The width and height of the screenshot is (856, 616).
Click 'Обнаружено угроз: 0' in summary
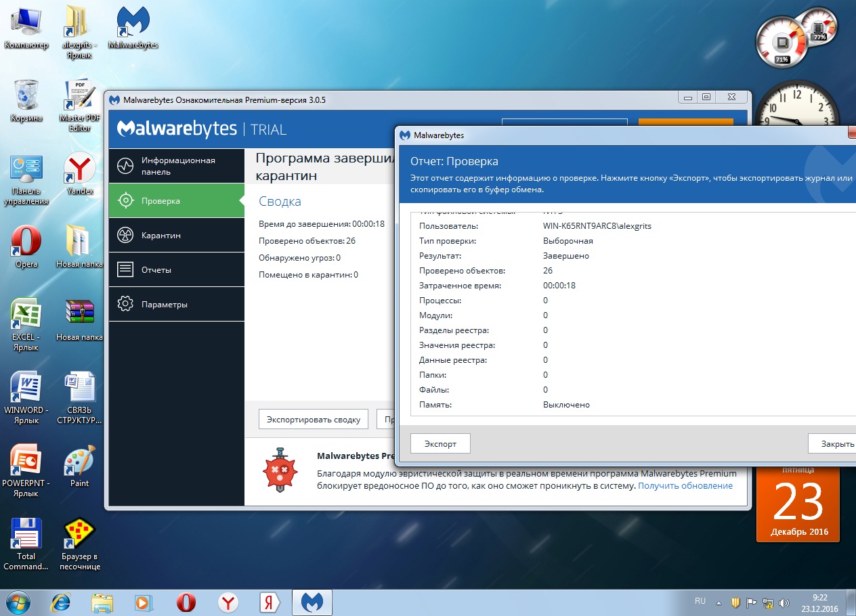[x=299, y=258]
